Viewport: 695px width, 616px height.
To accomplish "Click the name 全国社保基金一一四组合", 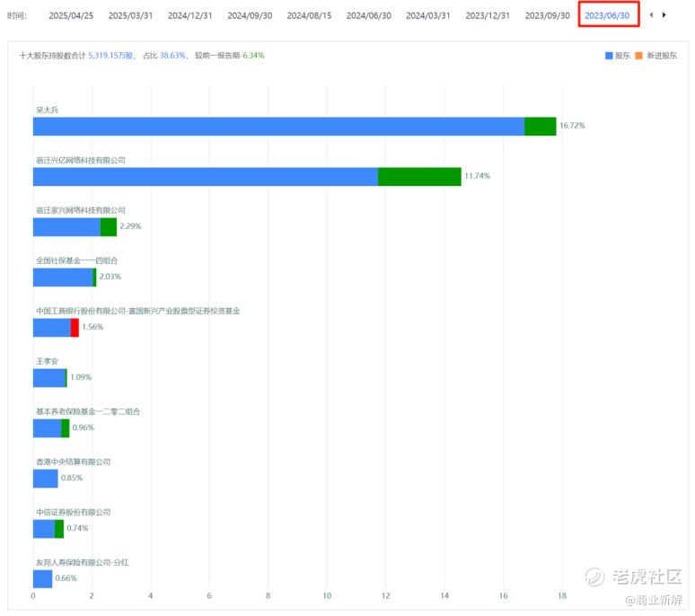I will [x=76, y=260].
